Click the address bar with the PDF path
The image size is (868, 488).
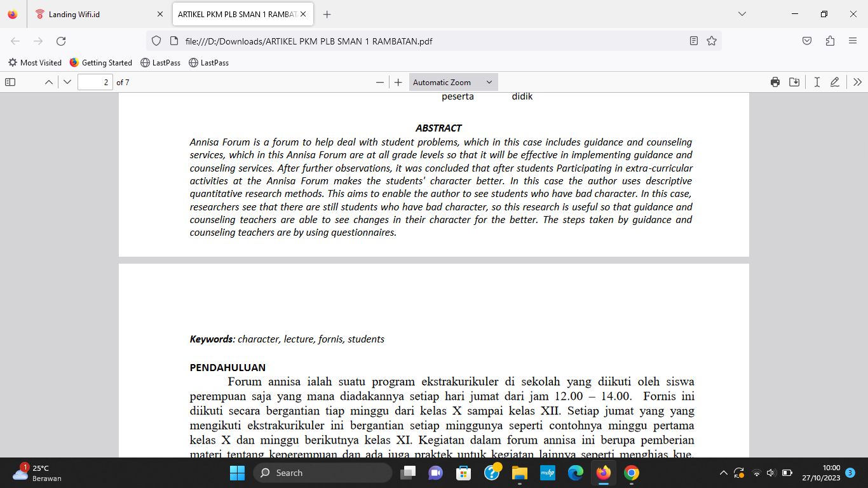(x=434, y=41)
